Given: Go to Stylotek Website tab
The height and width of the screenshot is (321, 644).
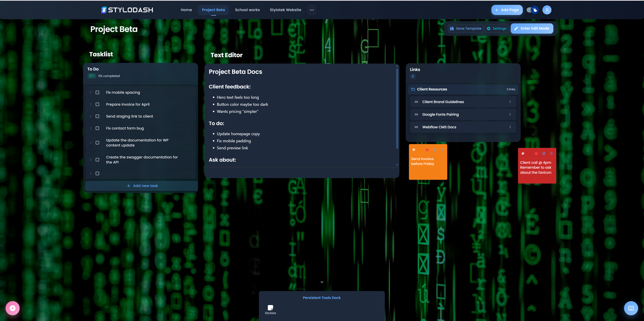Looking at the screenshot, I should pyautogui.click(x=285, y=10).
